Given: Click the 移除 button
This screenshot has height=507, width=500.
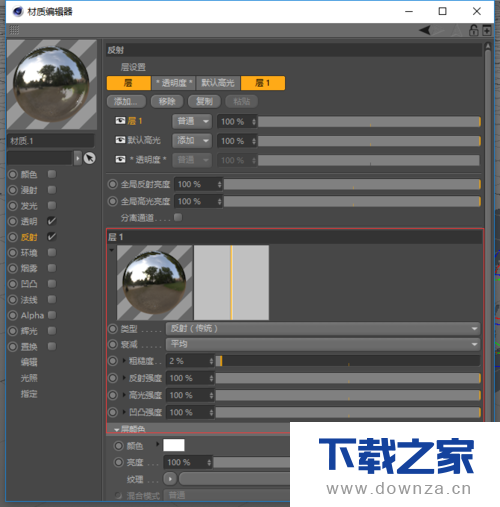Looking at the screenshot, I should 167,101.
